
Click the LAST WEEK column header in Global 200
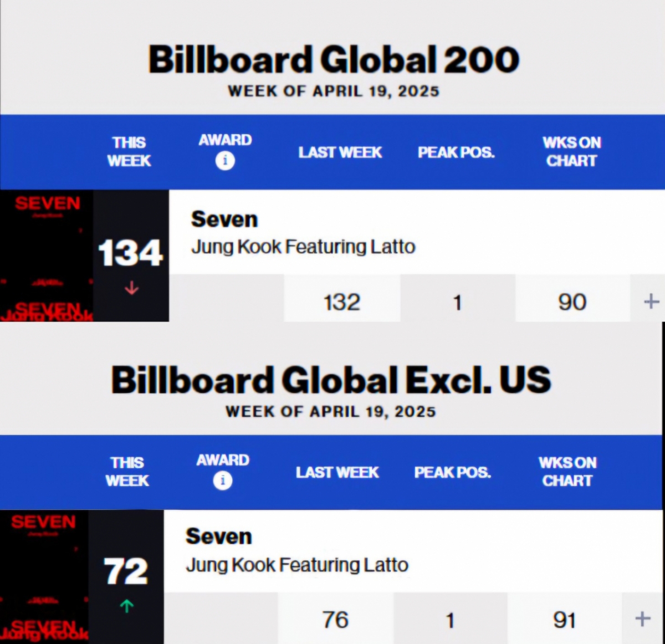click(340, 152)
